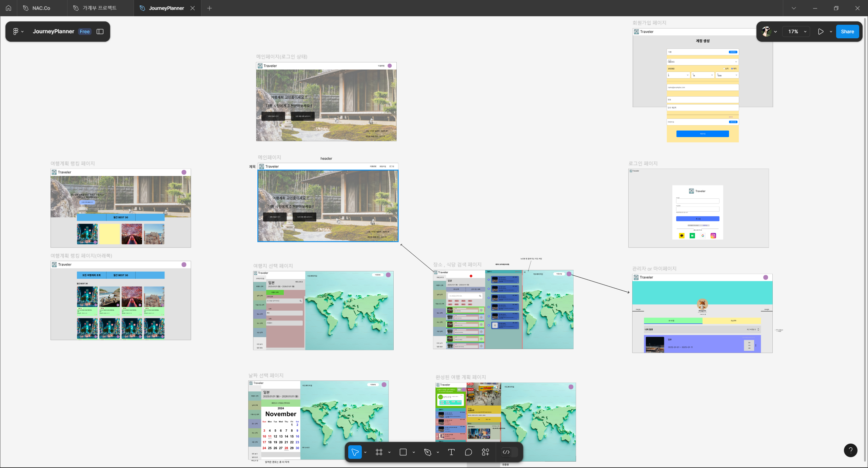Click the blue login button in login frame
This screenshot has height=468, width=868.
[698, 219]
